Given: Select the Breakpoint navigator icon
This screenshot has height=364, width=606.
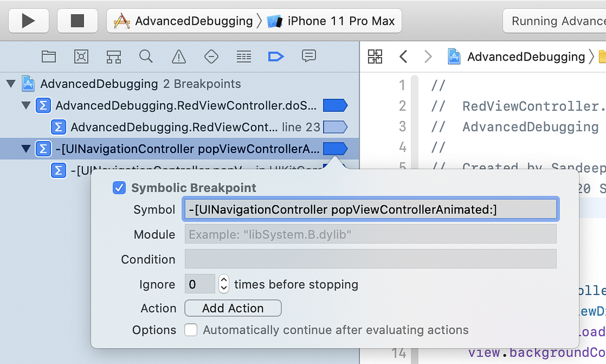Looking at the screenshot, I should coord(276,56).
